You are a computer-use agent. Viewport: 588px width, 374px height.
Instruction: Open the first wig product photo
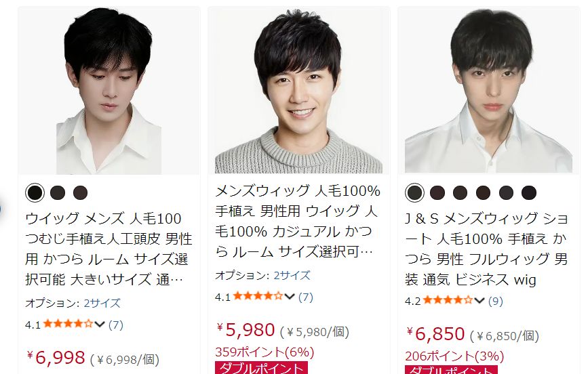(x=109, y=91)
